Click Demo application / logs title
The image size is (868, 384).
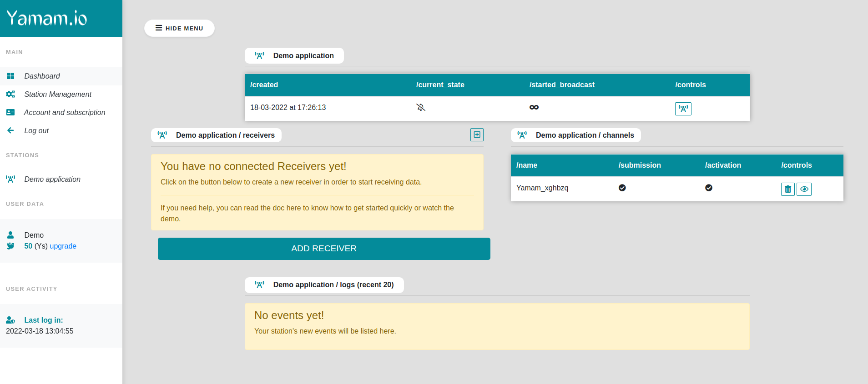[x=333, y=284]
